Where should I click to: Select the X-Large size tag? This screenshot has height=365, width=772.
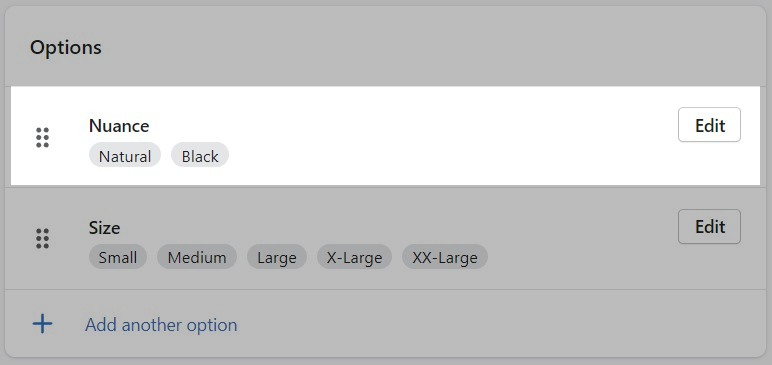(x=354, y=257)
